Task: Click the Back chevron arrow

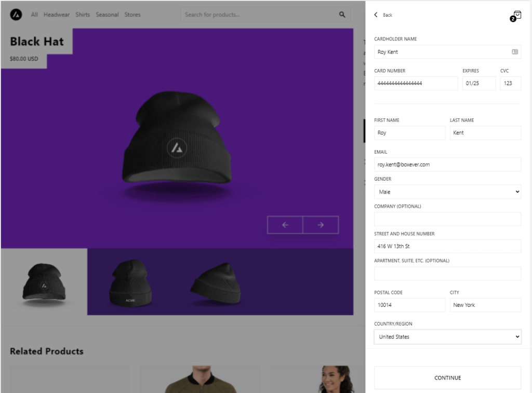Action: coord(376,15)
